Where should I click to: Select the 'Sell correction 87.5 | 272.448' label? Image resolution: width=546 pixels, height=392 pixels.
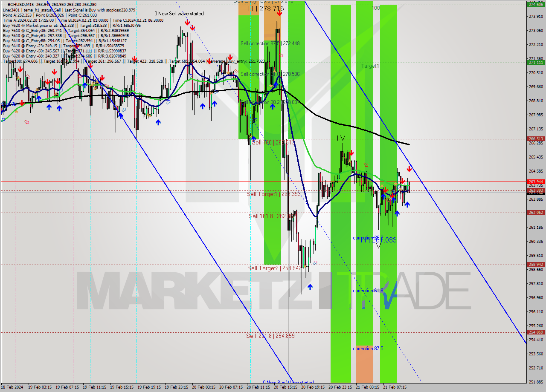point(270,43)
